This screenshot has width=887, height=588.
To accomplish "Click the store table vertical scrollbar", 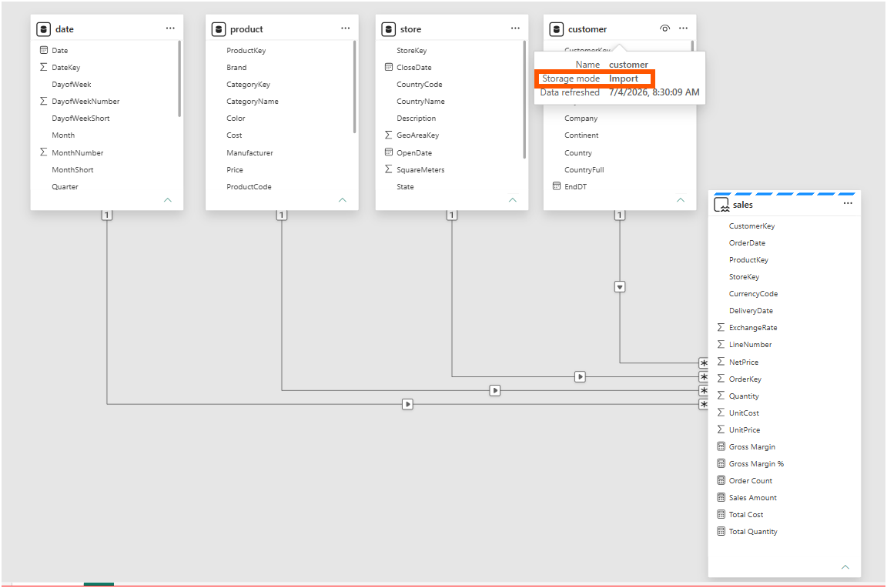I will 524,99.
